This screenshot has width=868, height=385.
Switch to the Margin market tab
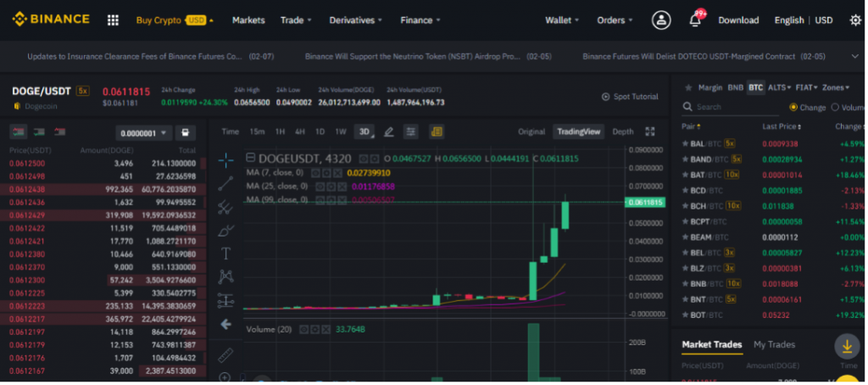point(710,87)
